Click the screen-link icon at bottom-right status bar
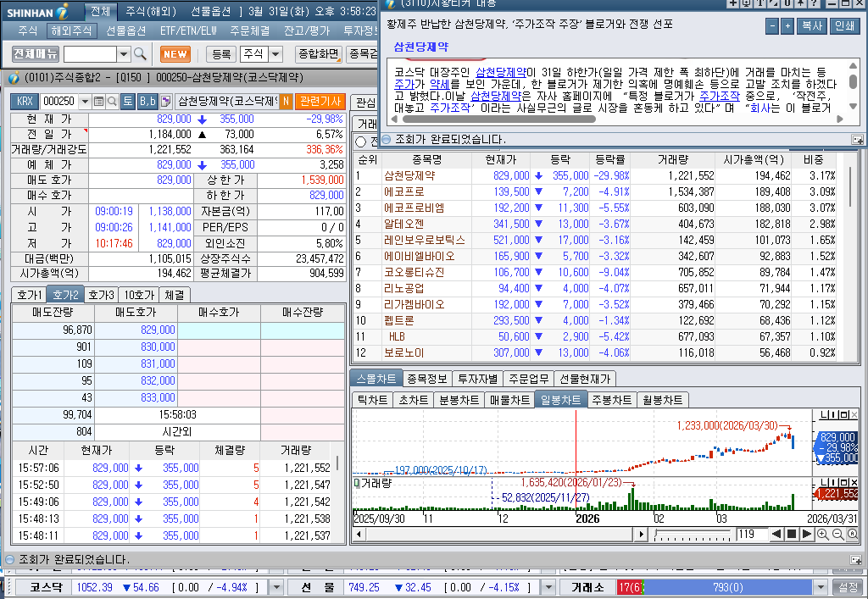Image resolution: width=868 pixels, height=599 pixels. (856, 559)
